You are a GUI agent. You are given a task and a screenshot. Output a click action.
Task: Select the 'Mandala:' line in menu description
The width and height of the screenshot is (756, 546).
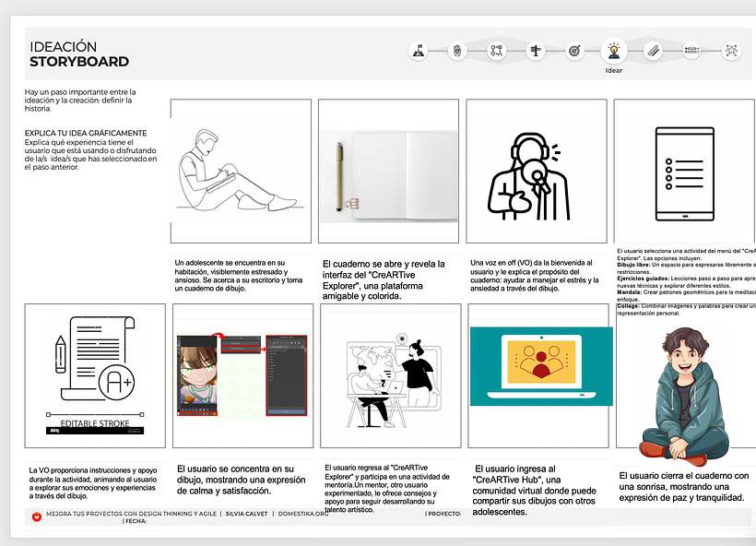pyautogui.click(x=686, y=296)
